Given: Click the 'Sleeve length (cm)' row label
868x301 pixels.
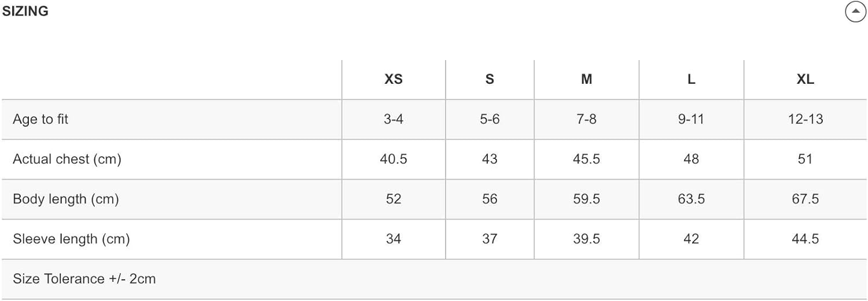Looking at the screenshot, I should (x=71, y=239).
